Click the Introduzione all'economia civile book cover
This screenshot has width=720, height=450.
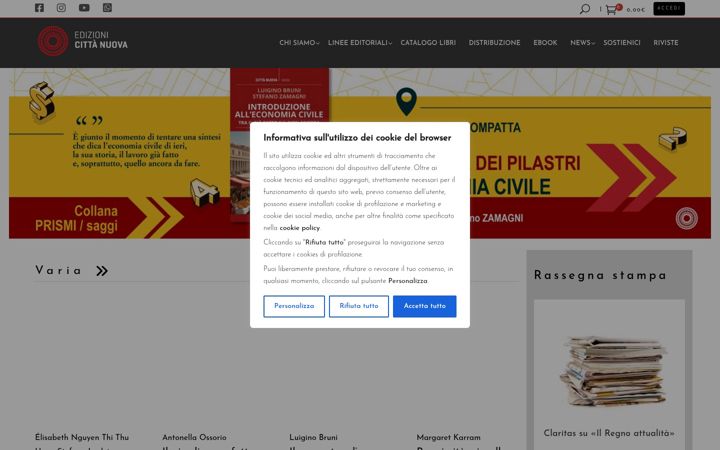pos(279,96)
